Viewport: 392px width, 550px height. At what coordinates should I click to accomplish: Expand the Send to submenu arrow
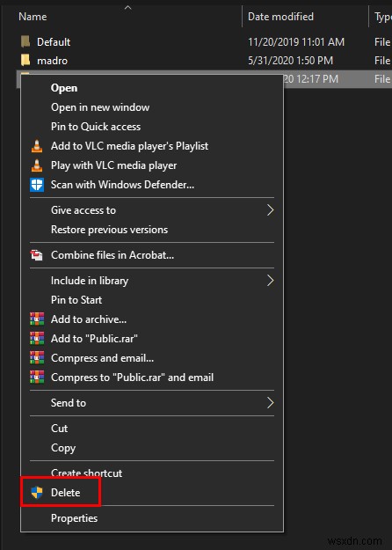point(270,403)
